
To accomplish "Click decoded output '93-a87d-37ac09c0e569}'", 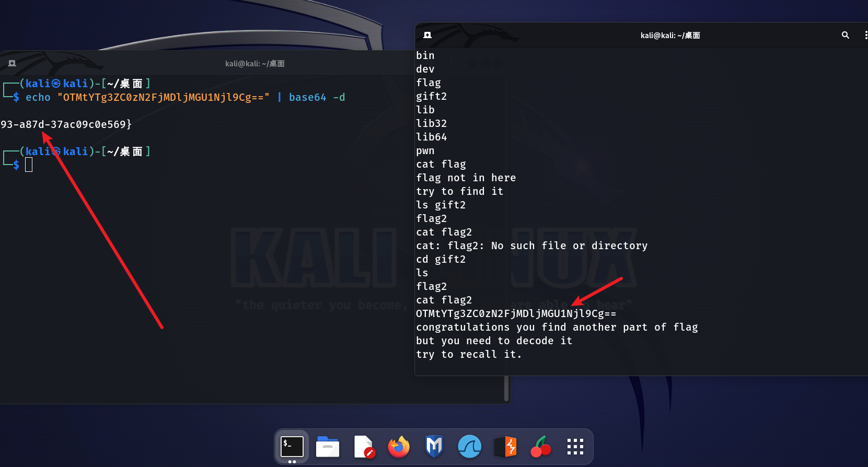I will pos(66,124).
